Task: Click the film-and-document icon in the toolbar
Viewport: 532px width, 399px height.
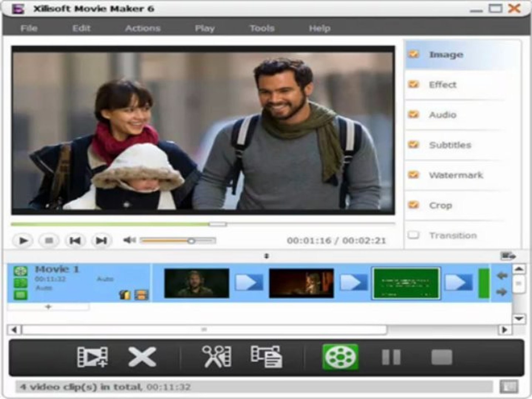Action: [x=266, y=357]
